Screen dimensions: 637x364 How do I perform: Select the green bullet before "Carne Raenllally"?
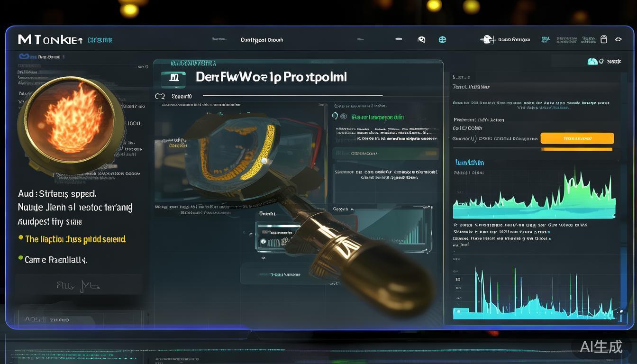[x=20, y=258]
